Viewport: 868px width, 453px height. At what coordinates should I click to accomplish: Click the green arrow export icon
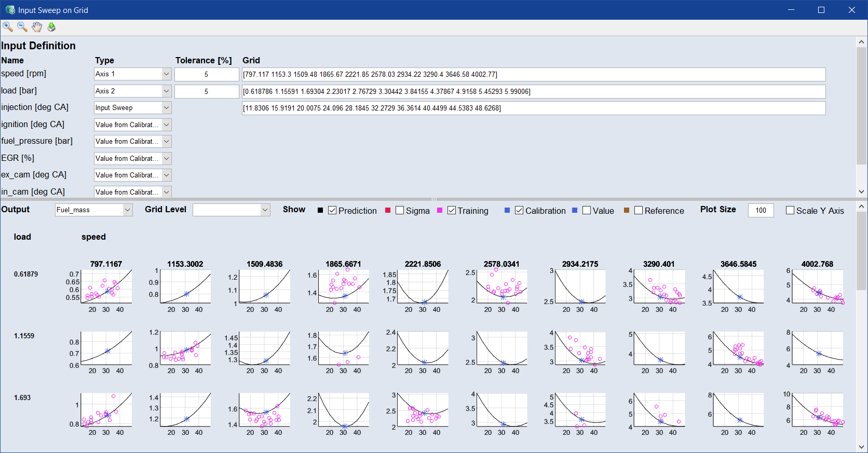point(51,27)
